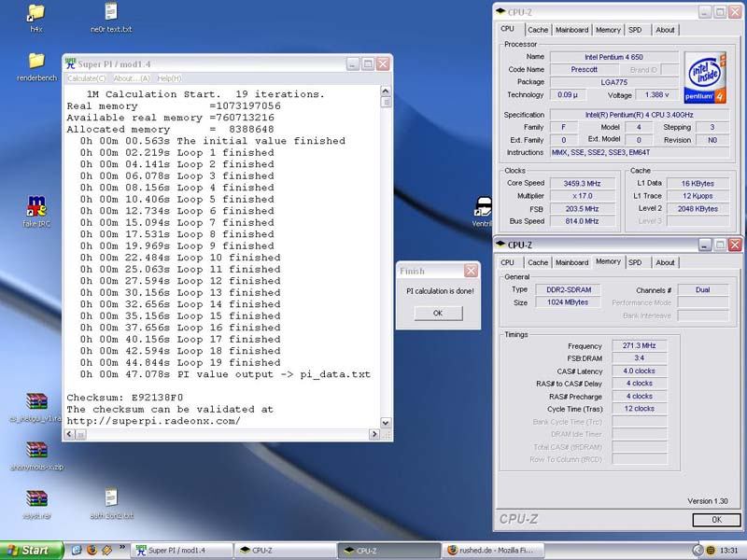Image resolution: width=747 pixels, height=560 pixels.
Task: Select SPD tab in the lower CPU-Z window
Action: (635, 262)
